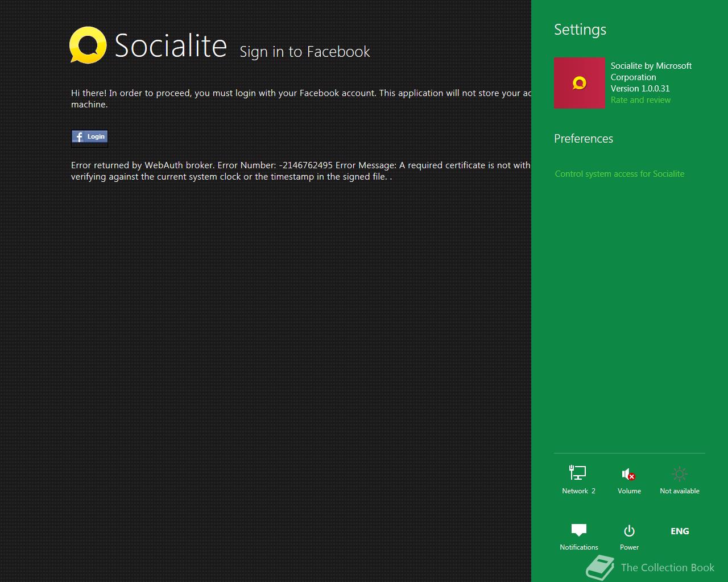Click the 'Hi there! In order to proceed' text

(301, 99)
